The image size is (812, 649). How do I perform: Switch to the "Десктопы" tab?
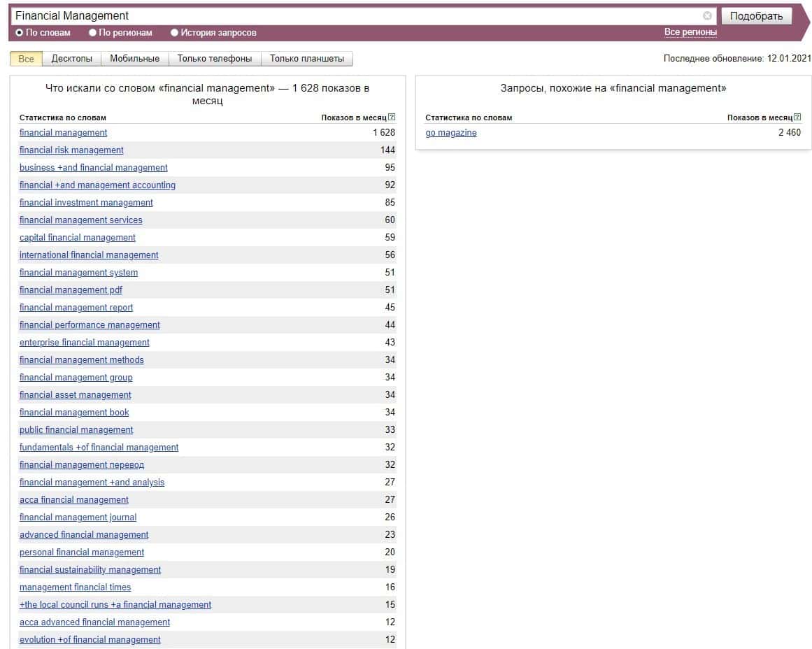71,59
